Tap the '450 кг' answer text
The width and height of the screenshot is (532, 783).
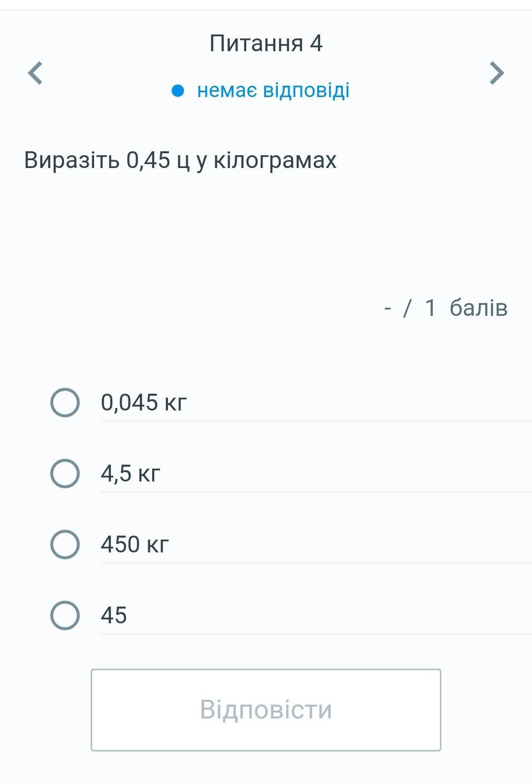(134, 545)
